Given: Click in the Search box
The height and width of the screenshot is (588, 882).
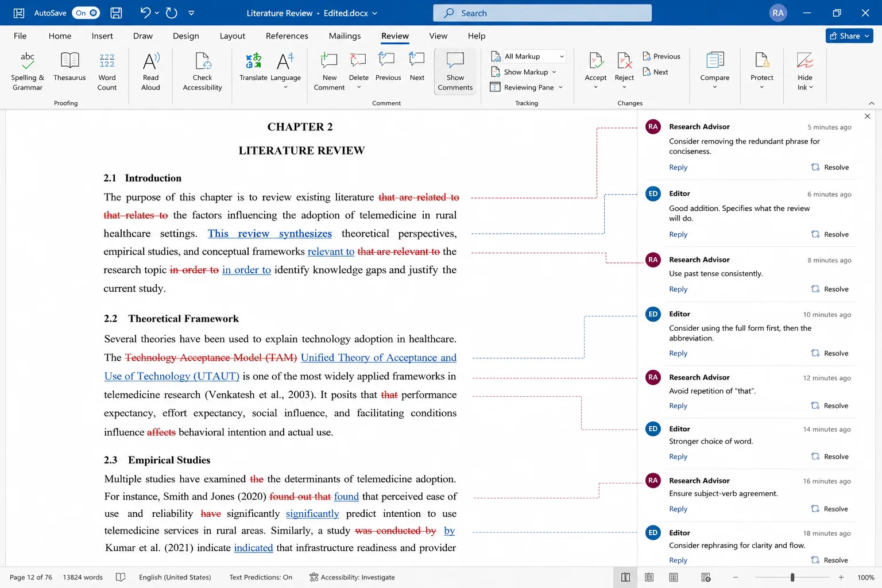Looking at the screenshot, I should (x=542, y=13).
